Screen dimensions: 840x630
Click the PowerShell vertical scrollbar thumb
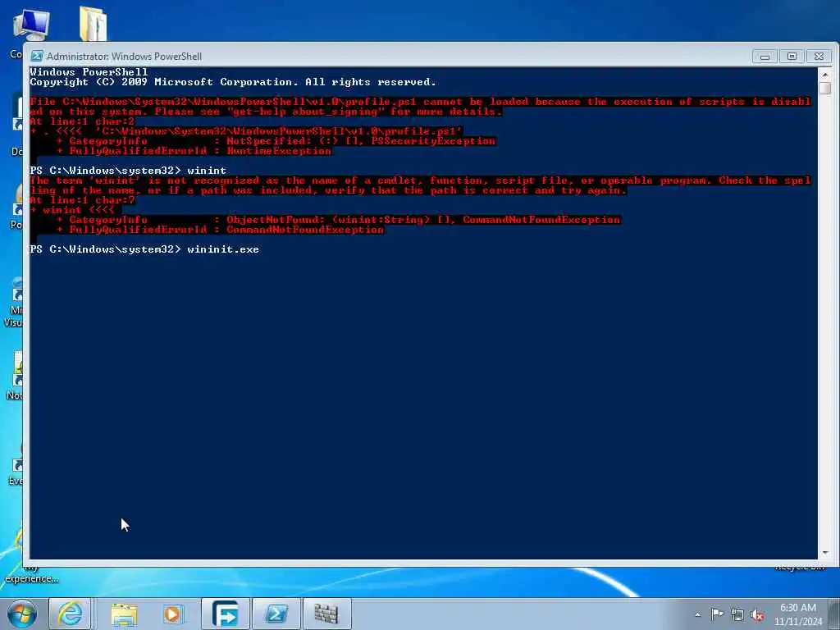click(x=824, y=88)
